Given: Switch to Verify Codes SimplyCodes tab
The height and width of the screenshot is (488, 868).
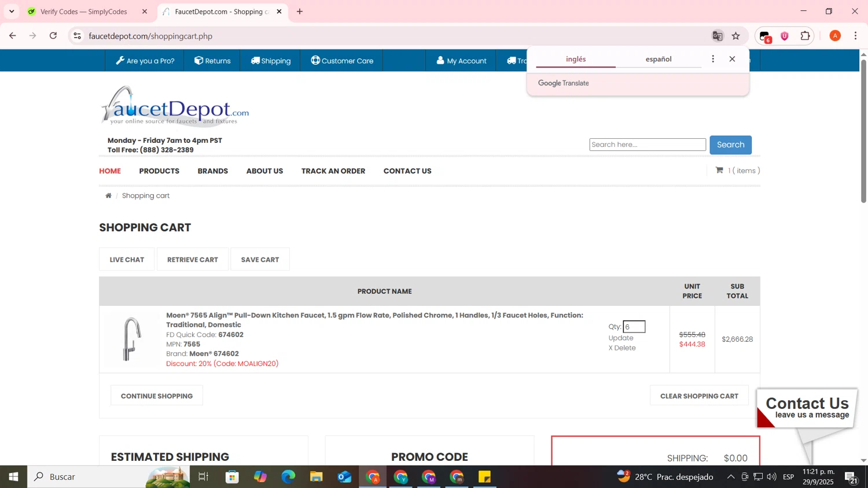Looking at the screenshot, I should pyautogui.click(x=84, y=12).
